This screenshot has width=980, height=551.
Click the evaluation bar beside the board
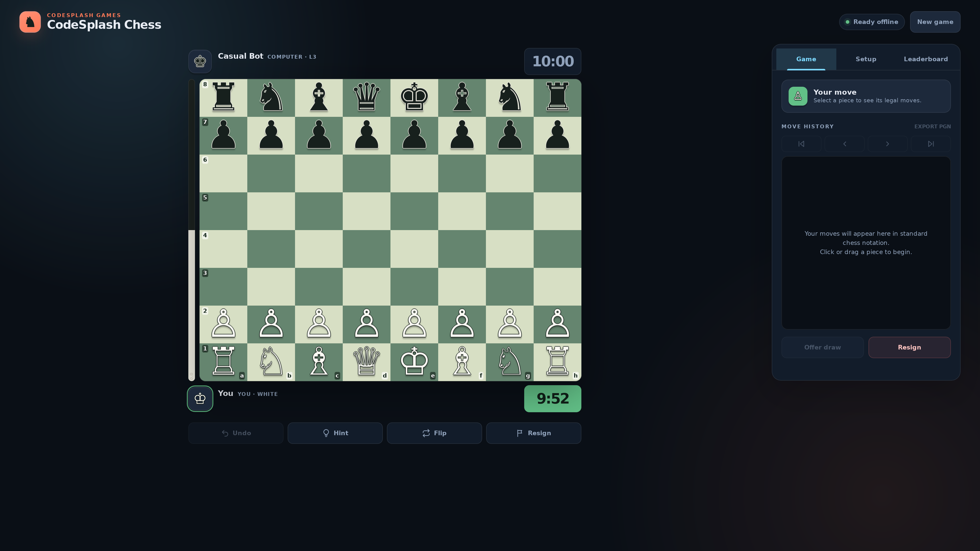[192, 230]
